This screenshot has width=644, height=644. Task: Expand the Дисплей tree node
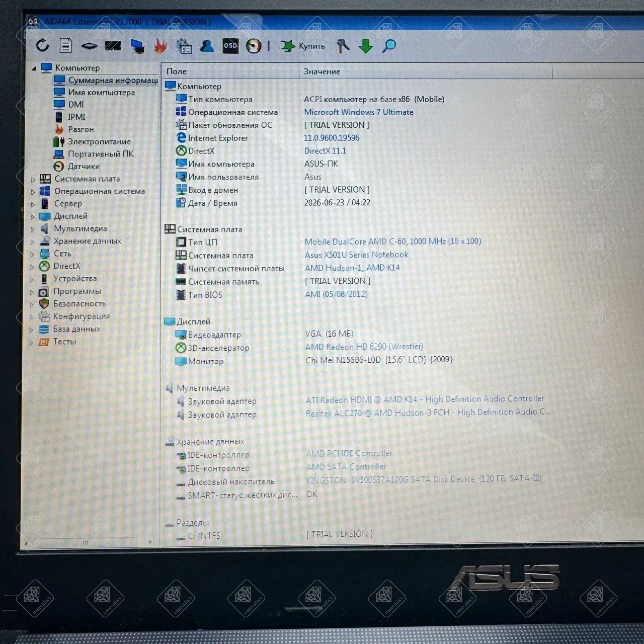click(33, 217)
